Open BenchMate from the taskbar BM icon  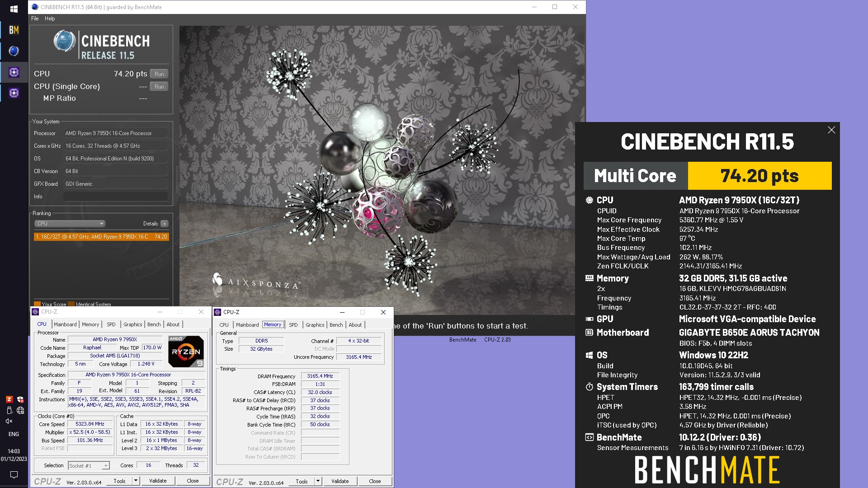point(14,30)
